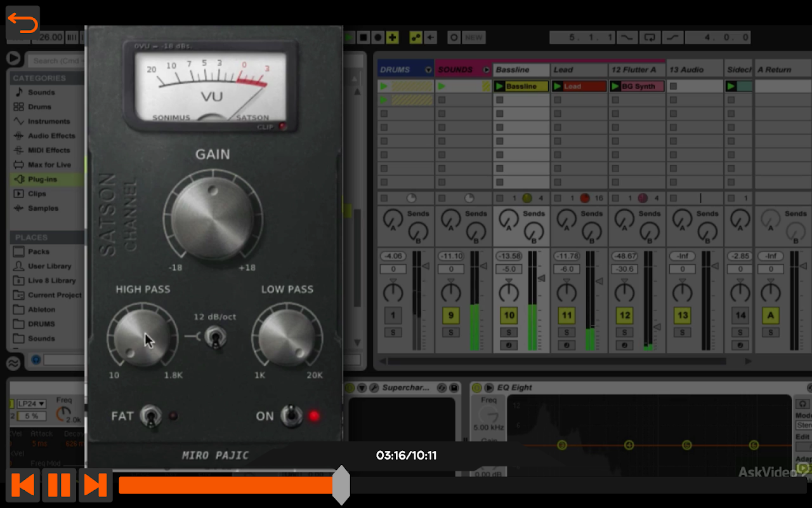
Task: Open User Library in Places
Action: 49,266
